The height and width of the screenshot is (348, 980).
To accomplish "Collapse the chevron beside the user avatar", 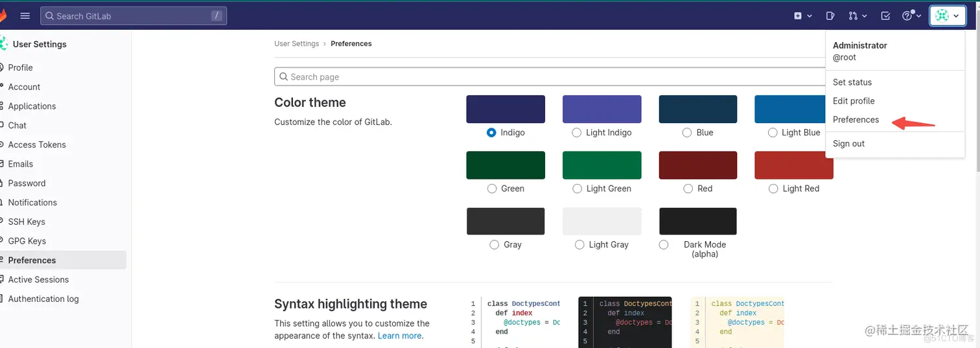I will (956, 16).
